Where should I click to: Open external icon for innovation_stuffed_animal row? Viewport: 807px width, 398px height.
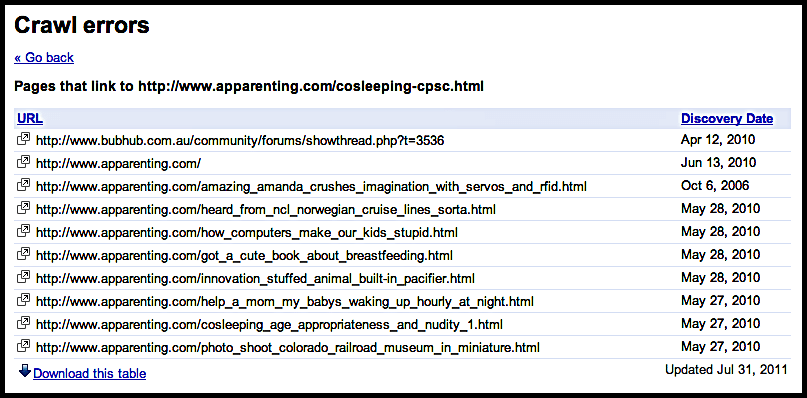click(x=23, y=278)
